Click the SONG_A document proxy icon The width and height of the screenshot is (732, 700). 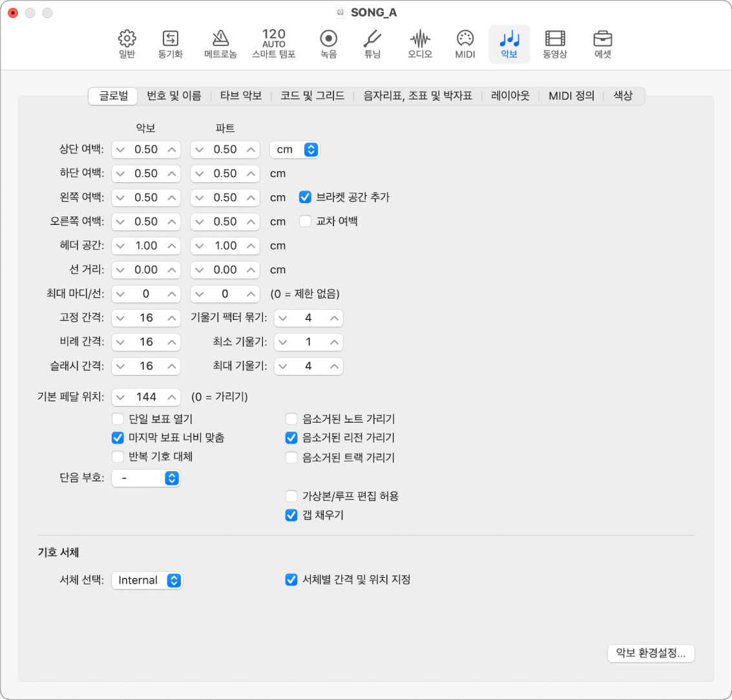click(340, 12)
